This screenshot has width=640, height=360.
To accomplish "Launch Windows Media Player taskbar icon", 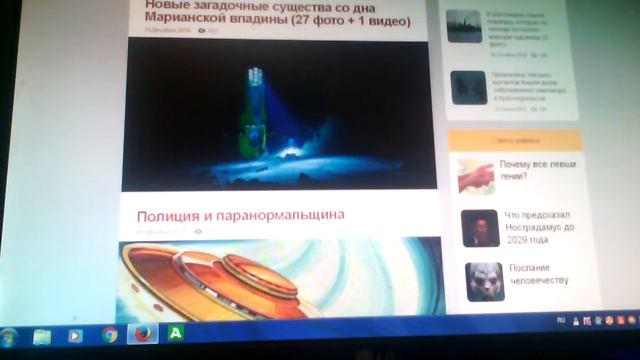I will (x=75, y=336).
